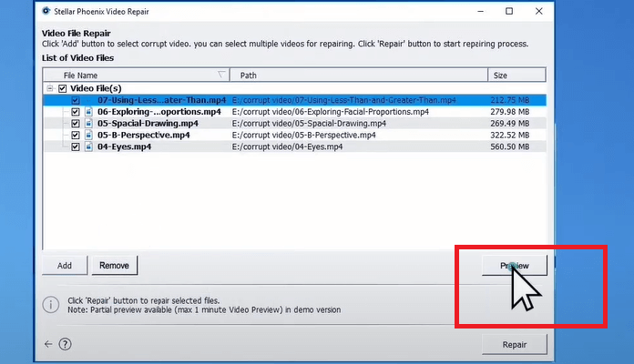The width and height of the screenshot is (634, 364).
Task: Uncheck 05-B-Perspective.mp4 checkbox
Action: [x=76, y=136]
